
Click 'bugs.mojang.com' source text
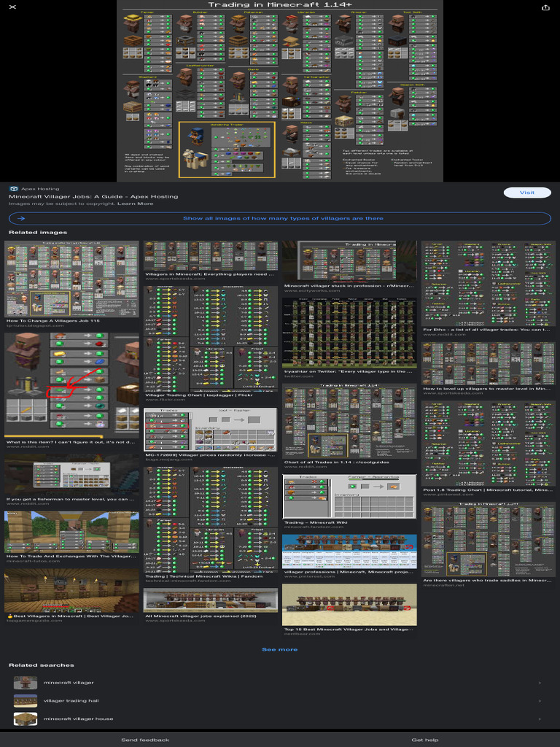(x=169, y=460)
